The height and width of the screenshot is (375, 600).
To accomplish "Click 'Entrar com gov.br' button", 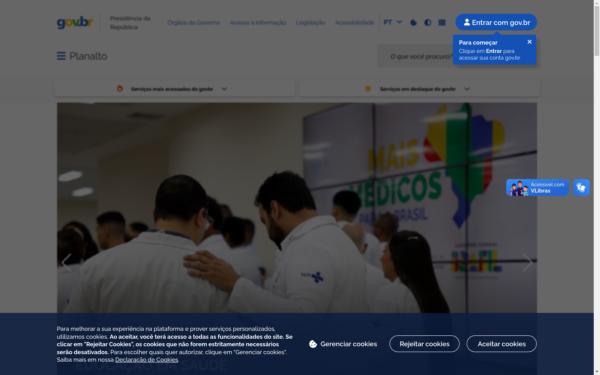I will point(496,23).
